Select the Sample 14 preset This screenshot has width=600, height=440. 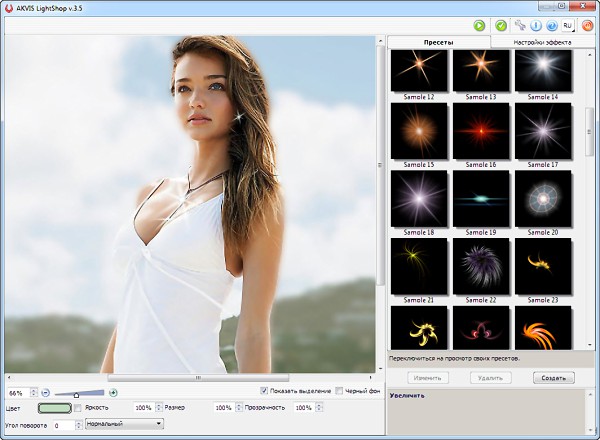click(x=543, y=71)
